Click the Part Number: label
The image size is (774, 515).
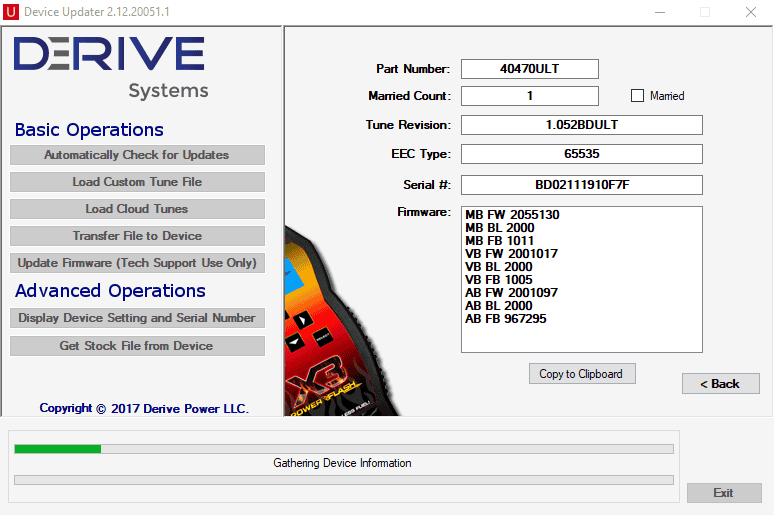413,69
